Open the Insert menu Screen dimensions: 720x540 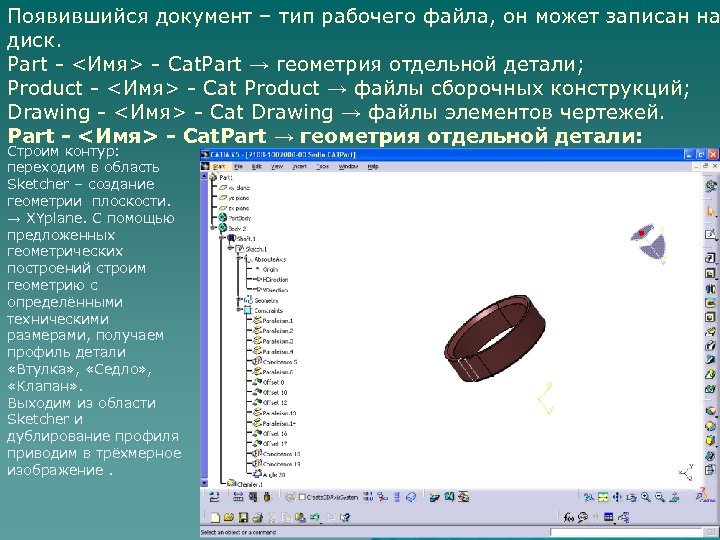pos(299,166)
